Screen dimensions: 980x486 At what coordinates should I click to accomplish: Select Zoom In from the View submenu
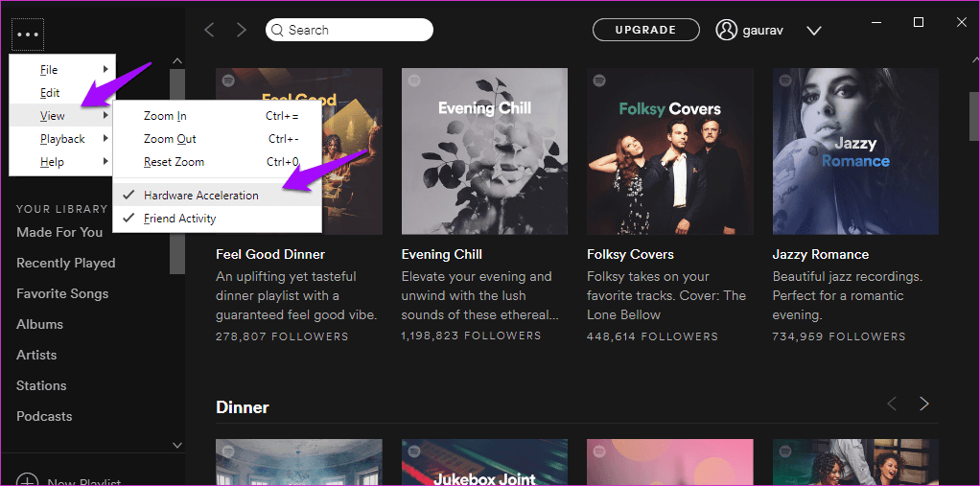coord(217,116)
